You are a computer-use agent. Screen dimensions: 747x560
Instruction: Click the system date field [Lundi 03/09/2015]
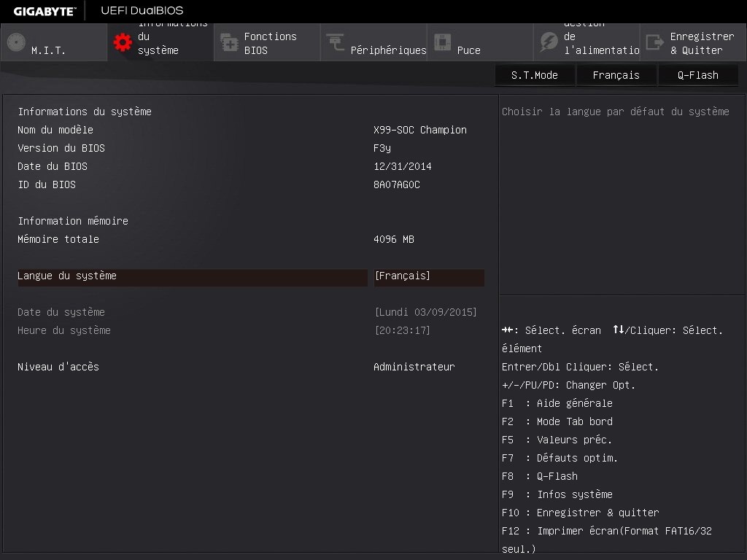(425, 312)
